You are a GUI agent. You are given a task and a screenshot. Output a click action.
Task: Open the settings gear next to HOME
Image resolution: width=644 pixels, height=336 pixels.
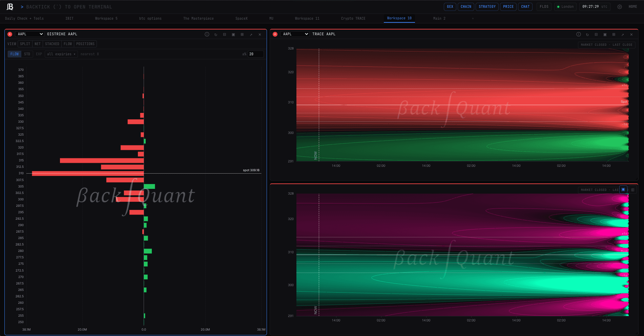click(x=620, y=7)
